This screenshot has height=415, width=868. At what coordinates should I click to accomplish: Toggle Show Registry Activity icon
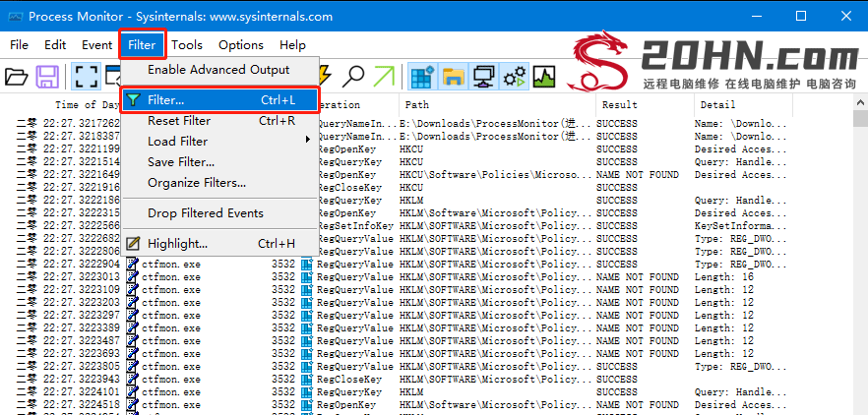coord(422,77)
